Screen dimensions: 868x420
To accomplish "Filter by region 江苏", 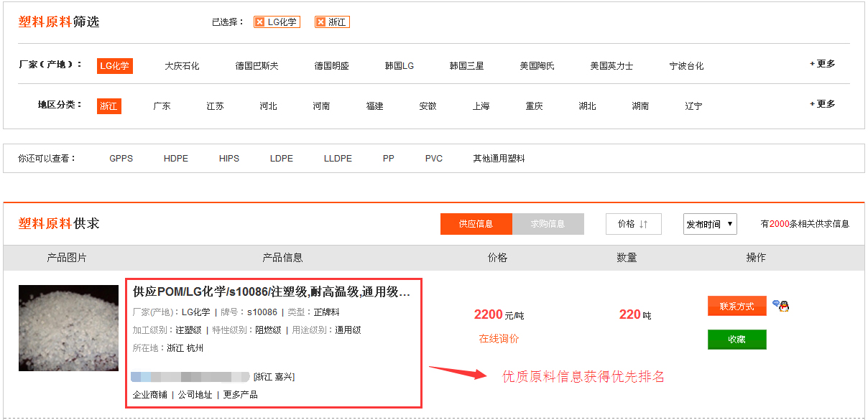I will click(x=215, y=106).
